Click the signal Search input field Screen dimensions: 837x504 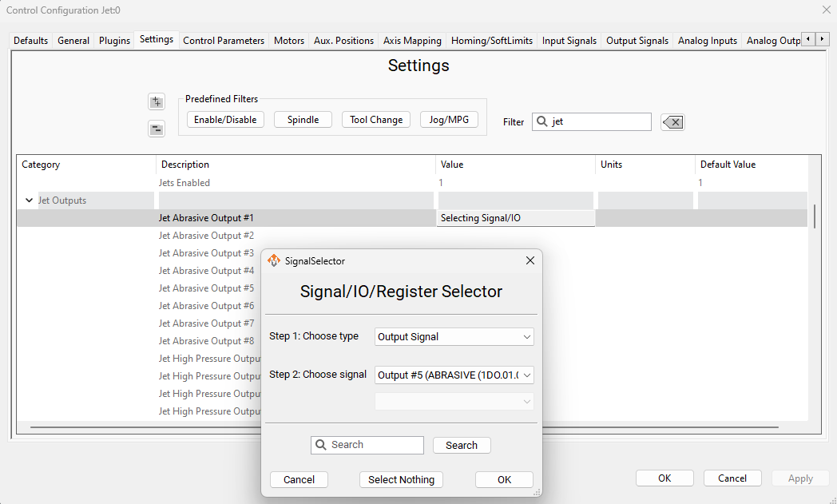[367, 445]
